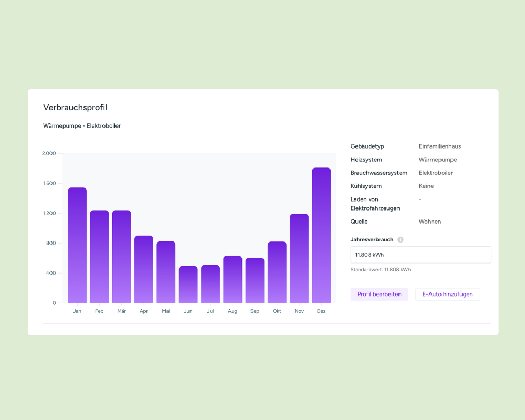The image size is (525, 420).
Task: Select the Okt consumption bar
Action: pyautogui.click(x=277, y=272)
